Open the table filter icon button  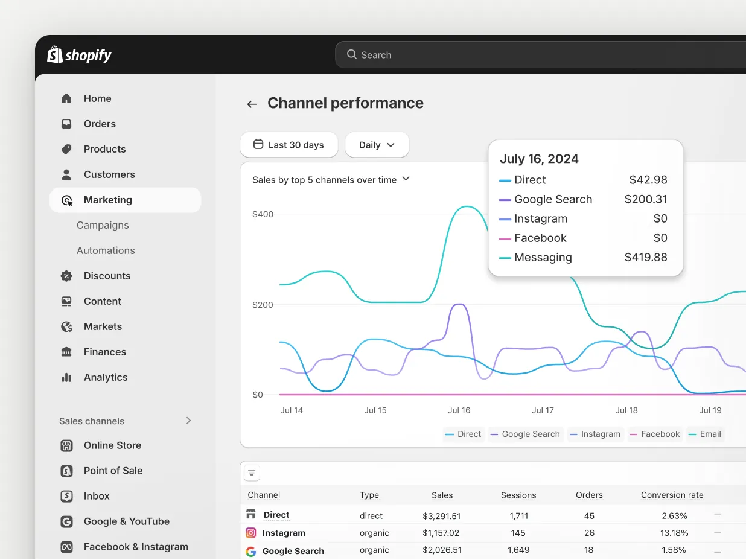252,473
